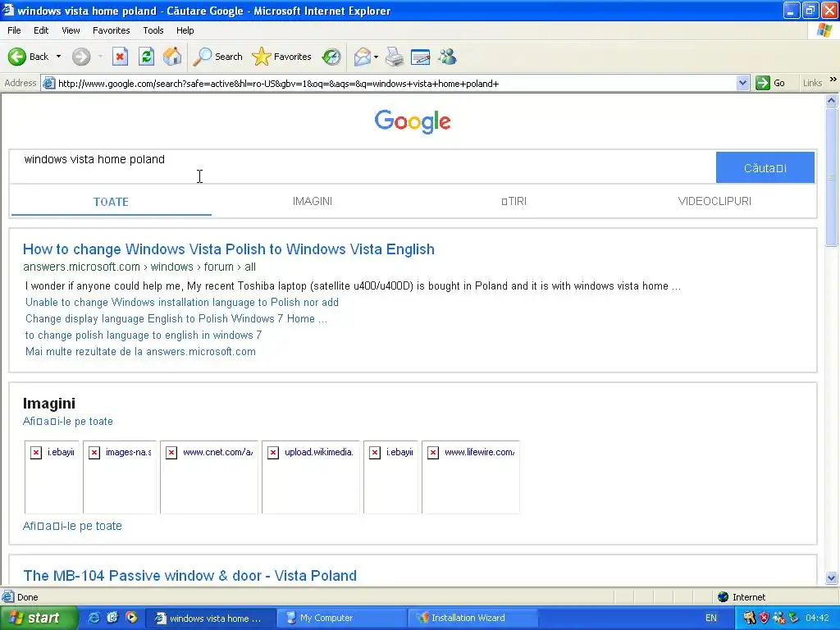The height and width of the screenshot is (630, 840).
Task: Select the TOATE results tab
Action: tap(111, 202)
